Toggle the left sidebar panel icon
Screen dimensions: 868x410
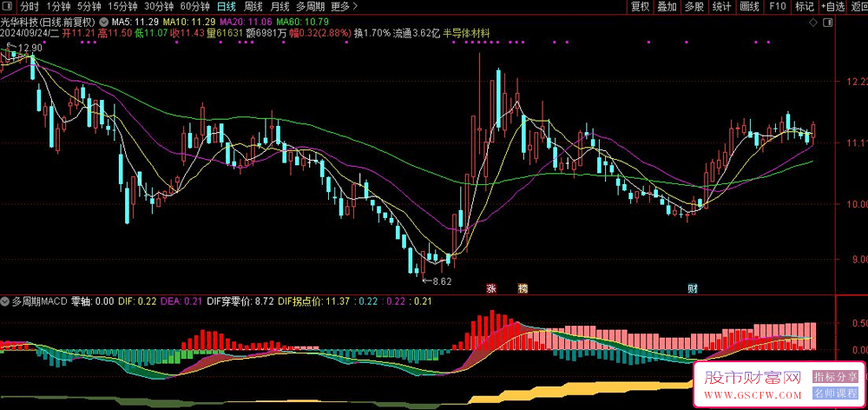pyautogui.click(x=8, y=7)
